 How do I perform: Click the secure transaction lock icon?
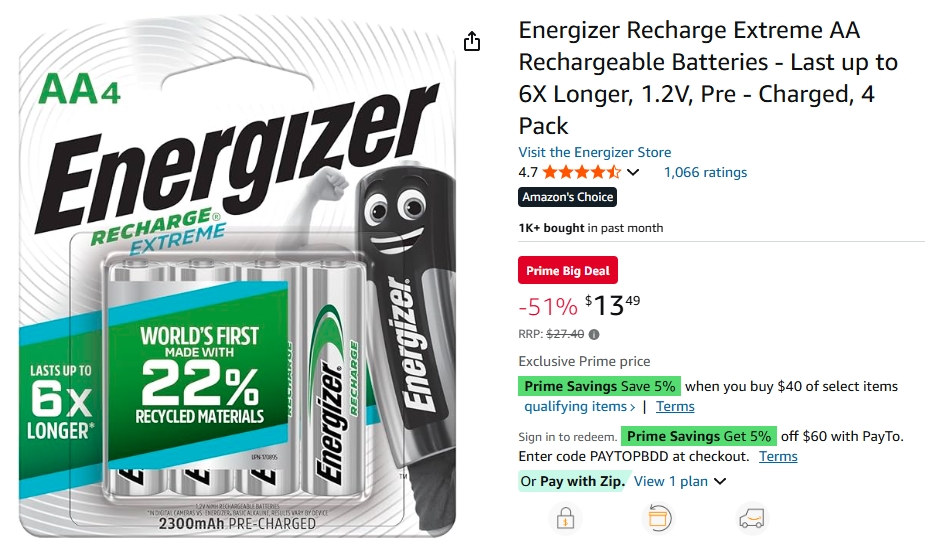pos(565,518)
